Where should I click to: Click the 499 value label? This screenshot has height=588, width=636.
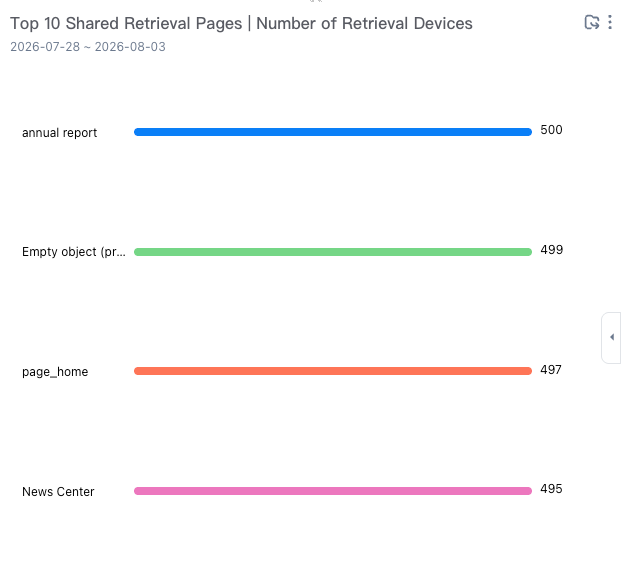[551, 250]
